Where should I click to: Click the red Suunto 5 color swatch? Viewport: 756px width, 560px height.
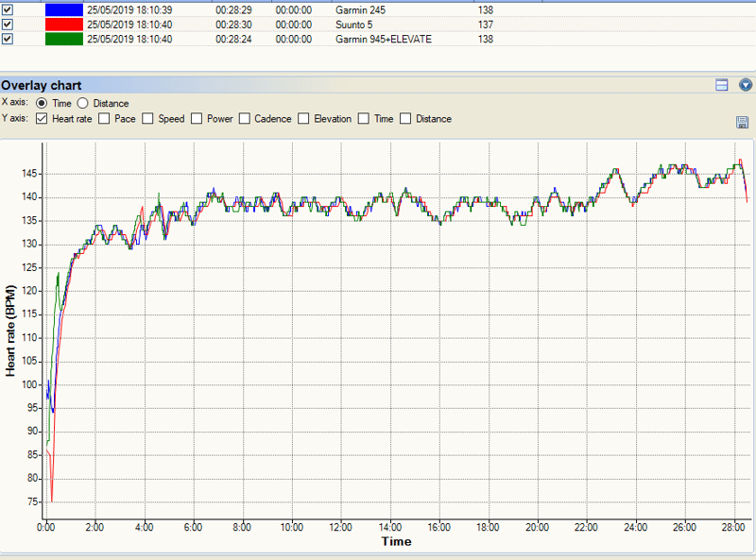click(x=64, y=25)
